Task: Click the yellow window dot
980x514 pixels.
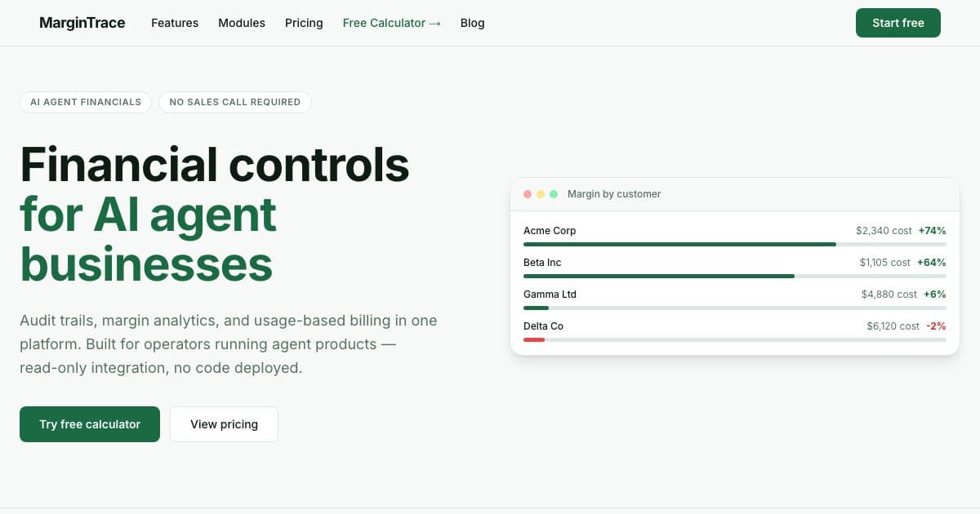Action: [x=541, y=194]
